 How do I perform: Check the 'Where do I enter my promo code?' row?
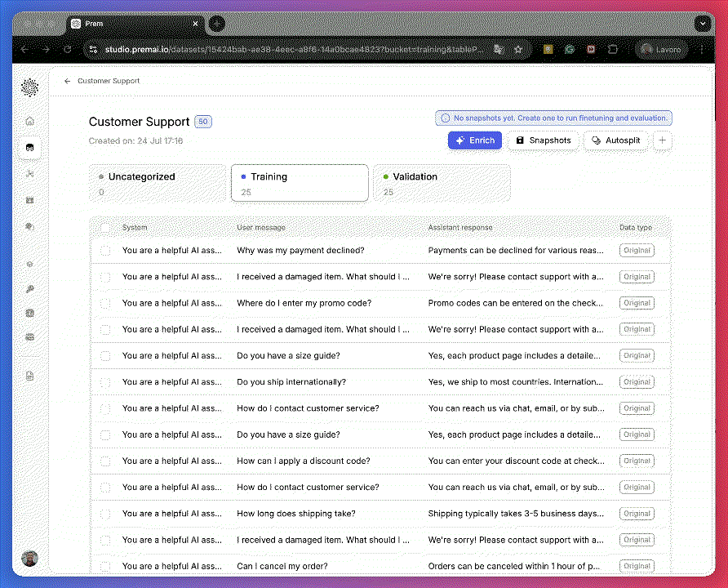coord(105,303)
